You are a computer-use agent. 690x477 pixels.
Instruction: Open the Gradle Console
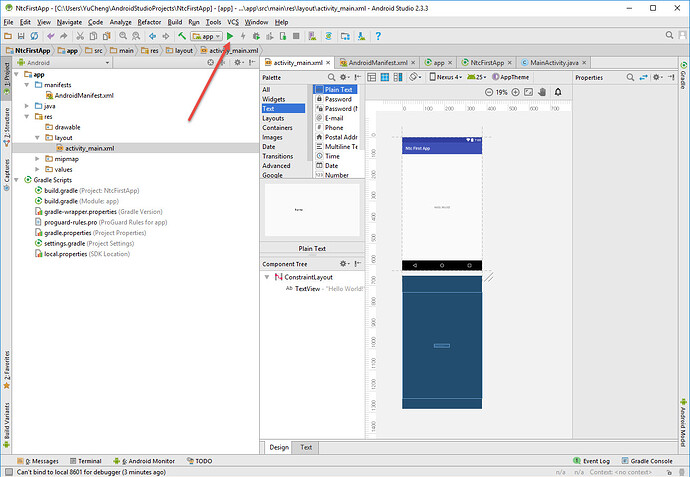point(646,461)
